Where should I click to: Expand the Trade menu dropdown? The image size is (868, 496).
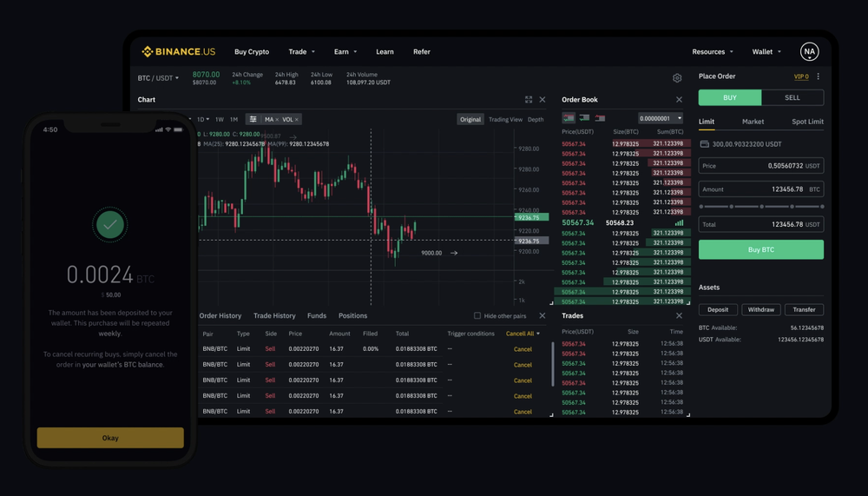coord(302,51)
